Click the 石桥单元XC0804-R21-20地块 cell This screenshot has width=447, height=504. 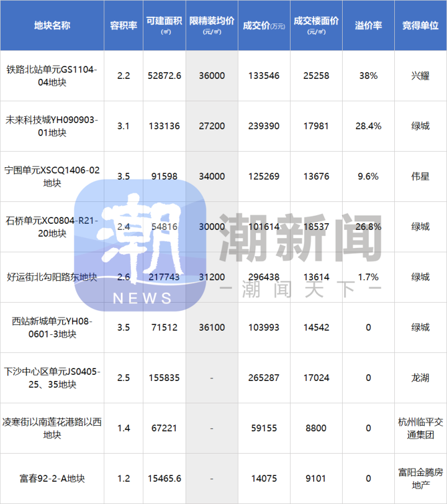[x=52, y=227]
